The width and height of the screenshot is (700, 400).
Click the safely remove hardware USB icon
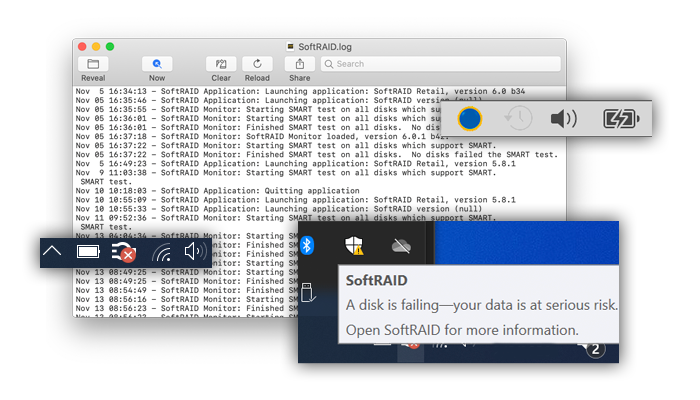coord(308,292)
